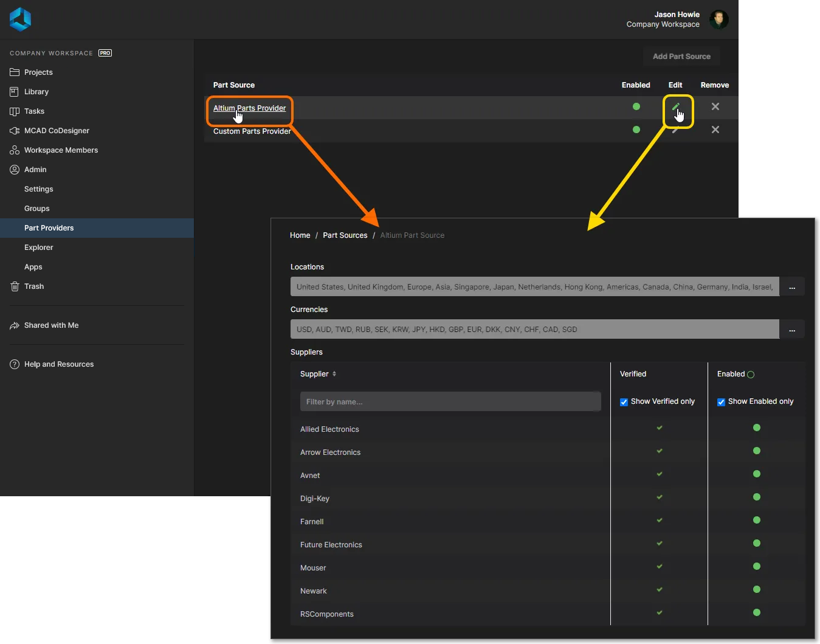Toggle enabled dot for Arrow Electronics
Image resolution: width=820 pixels, height=644 pixels.
point(757,451)
